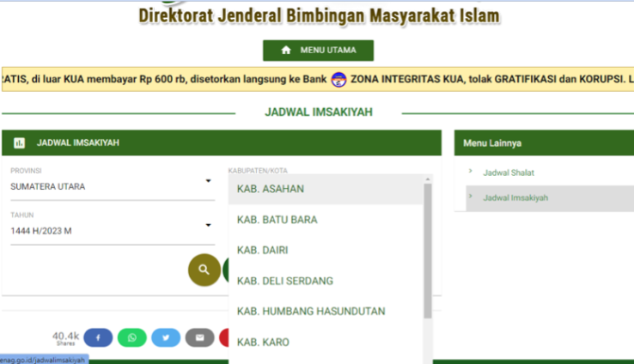
Task: Click the MENU UTAMA home button
Action: [318, 51]
